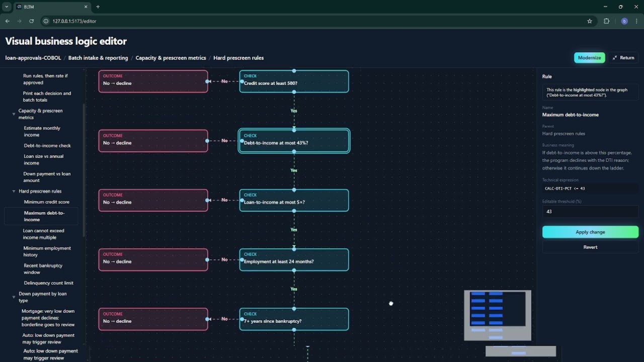This screenshot has width=644, height=362.
Task: Click the browser back arrow
Action: pyautogui.click(x=7, y=21)
